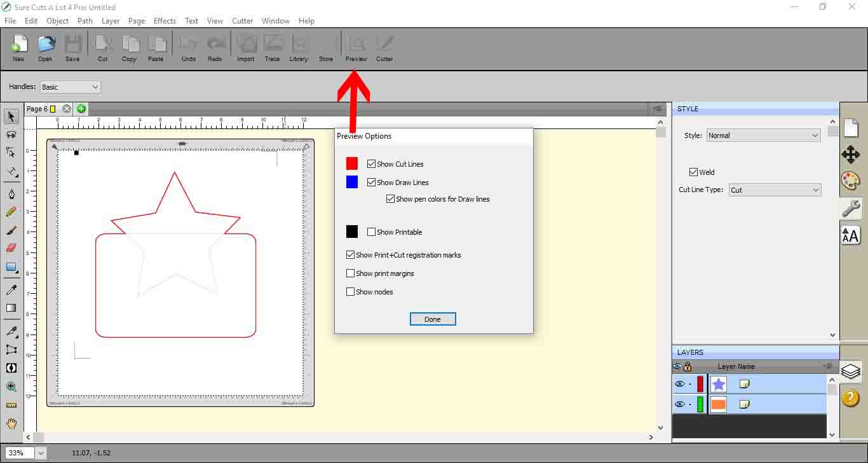Open the Effects menu
This screenshot has width=868, height=463.
click(x=165, y=20)
